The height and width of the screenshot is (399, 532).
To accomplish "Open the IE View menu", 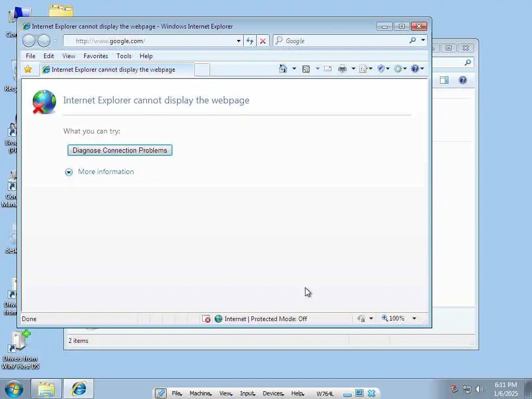I will tap(69, 56).
